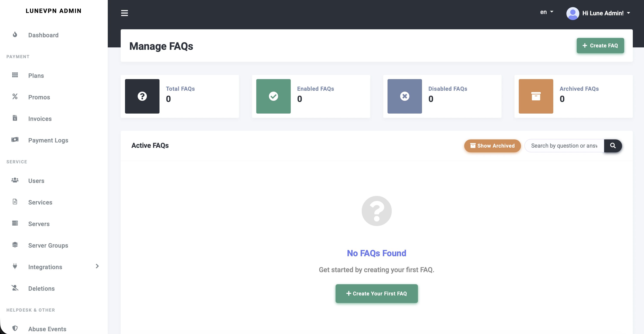Toggle the Show Archived button
644x334 pixels.
click(x=492, y=146)
